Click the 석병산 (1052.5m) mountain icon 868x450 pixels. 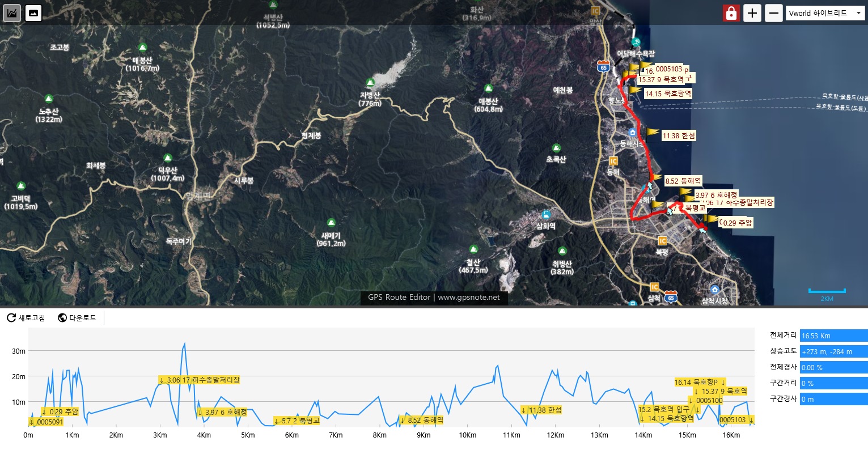coord(273,5)
